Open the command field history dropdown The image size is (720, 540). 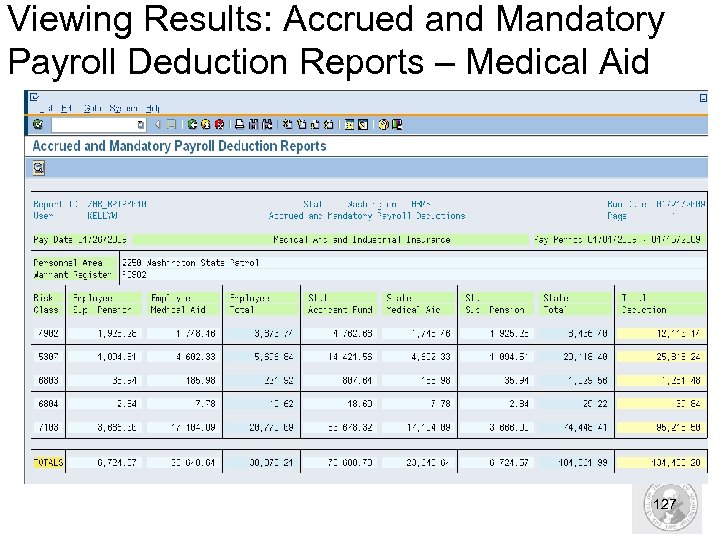(x=141, y=125)
